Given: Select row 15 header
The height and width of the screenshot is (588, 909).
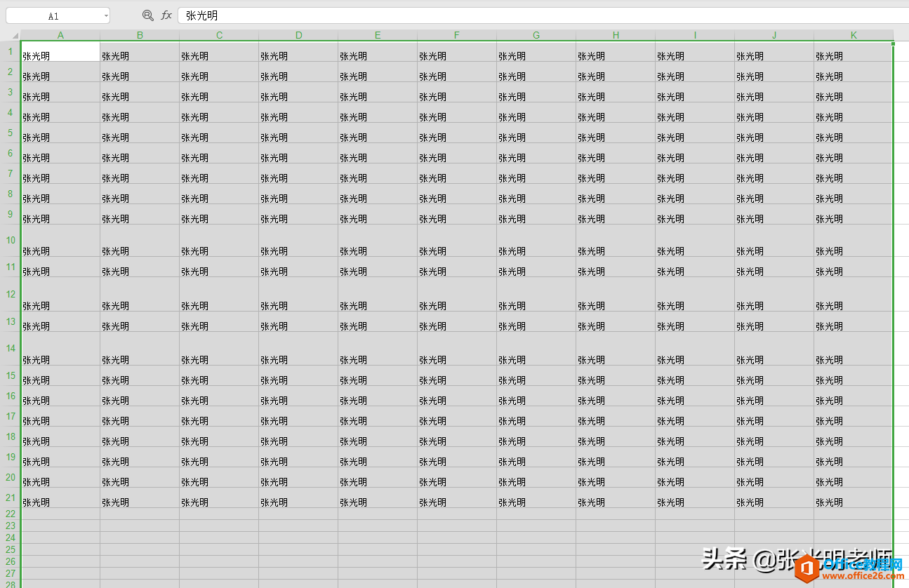Looking at the screenshot, I should point(11,375).
